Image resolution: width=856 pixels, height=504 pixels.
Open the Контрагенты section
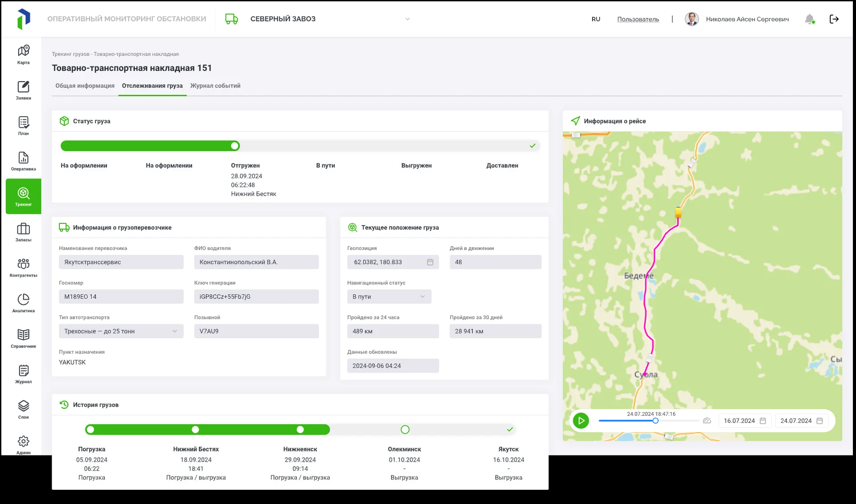(23, 267)
